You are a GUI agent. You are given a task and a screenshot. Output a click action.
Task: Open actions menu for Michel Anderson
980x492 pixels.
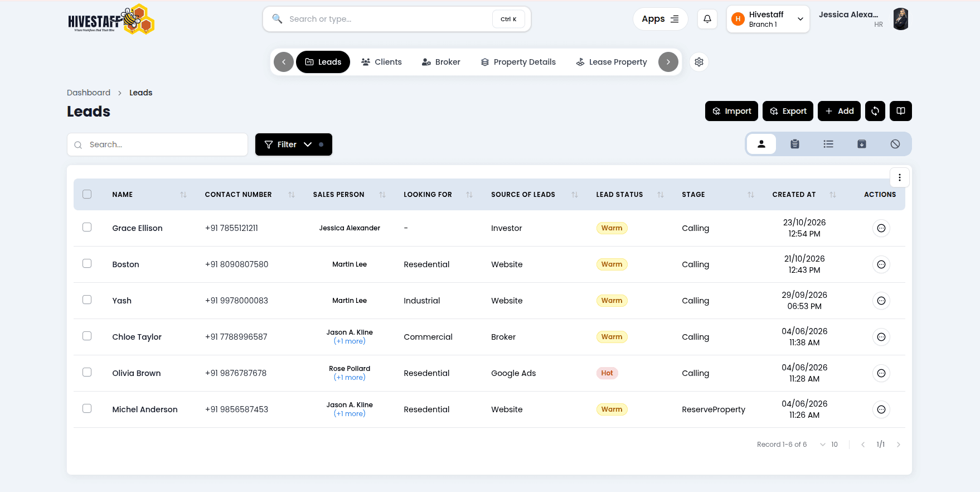881,409
